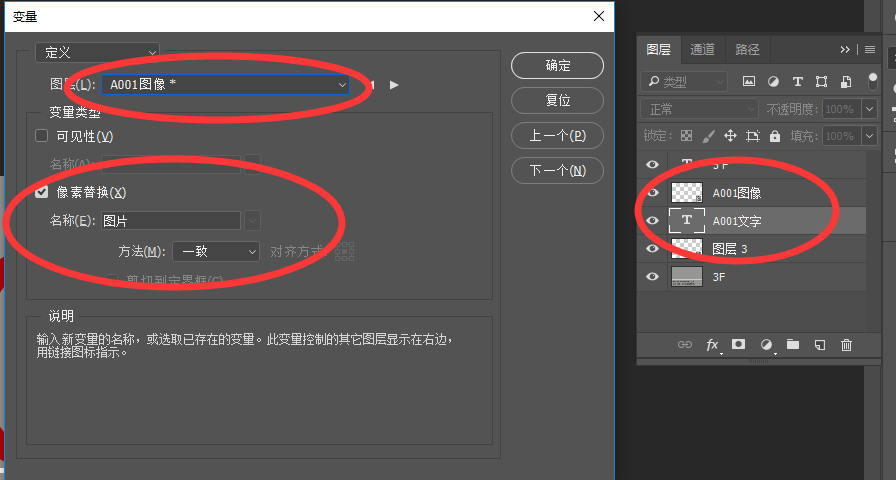Image resolution: width=896 pixels, height=480 pixels.
Task: Click the 名称 field containing 图片
Action: pos(170,221)
